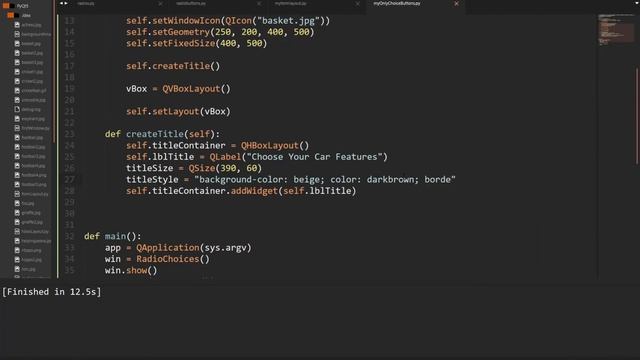Viewport: 640px width, 360px height.
Task: Click the self.setGeometry(250, 200, 400, 500) line
Action: pyautogui.click(x=220, y=32)
